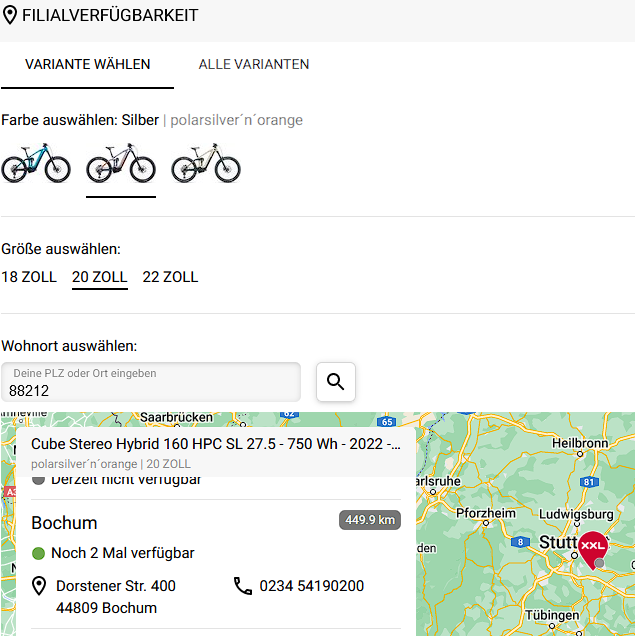Call the number 0234 54190200
Viewport: 635px width, 636px height.
pyautogui.click(x=311, y=586)
